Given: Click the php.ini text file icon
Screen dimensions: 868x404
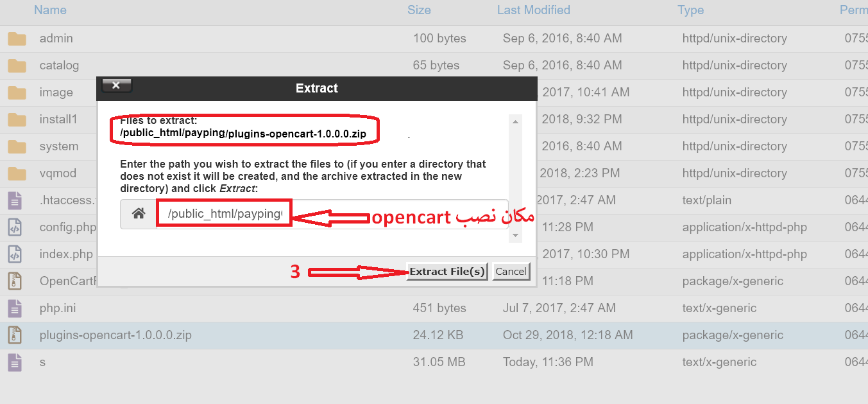Looking at the screenshot, I should [15, 308].
